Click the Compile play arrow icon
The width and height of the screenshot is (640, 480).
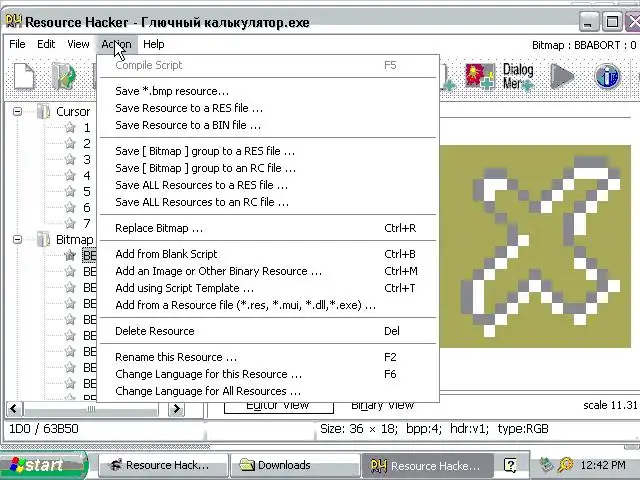pyautogui.click(x=562, y=76)
